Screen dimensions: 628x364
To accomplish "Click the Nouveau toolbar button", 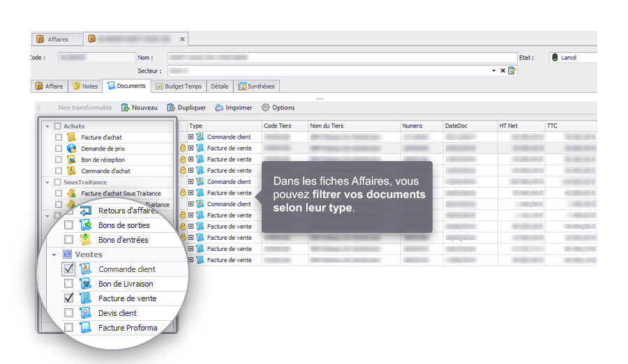I will coord(140,107).
